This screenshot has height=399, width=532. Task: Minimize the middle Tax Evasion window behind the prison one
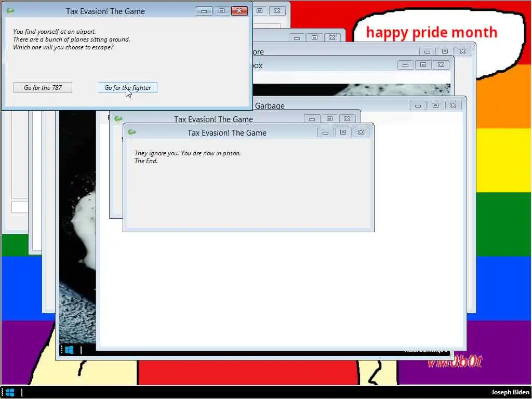coord(312,119)
